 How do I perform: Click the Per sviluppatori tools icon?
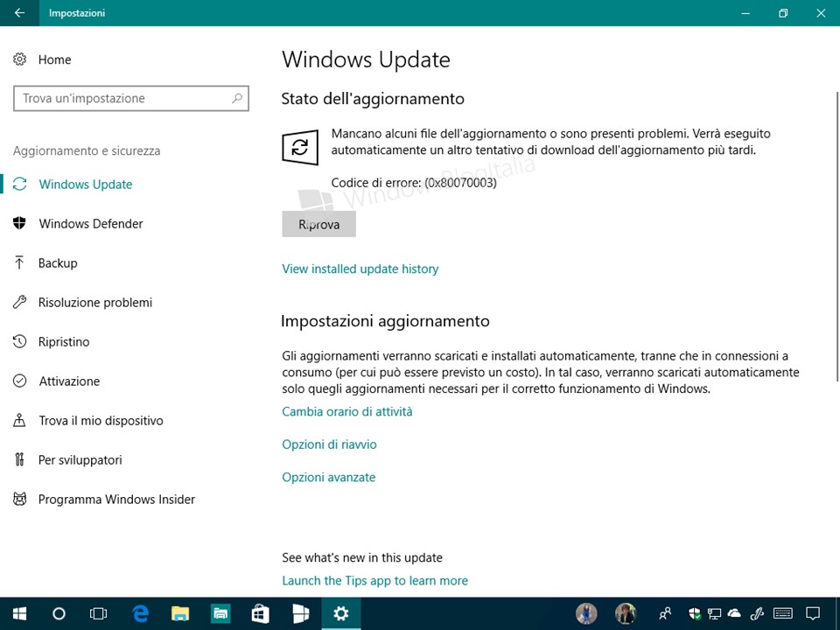coord(20,459)
